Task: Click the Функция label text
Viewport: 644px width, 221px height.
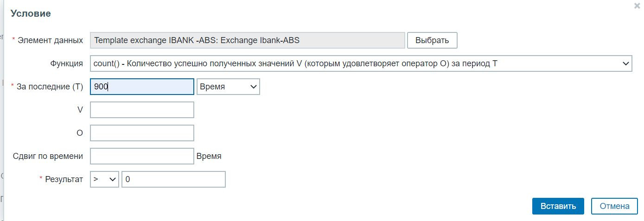Action: pos(66,63)
